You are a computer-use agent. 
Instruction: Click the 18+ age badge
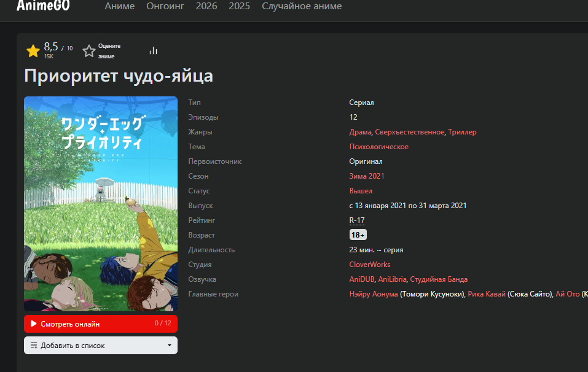[358, 235]
